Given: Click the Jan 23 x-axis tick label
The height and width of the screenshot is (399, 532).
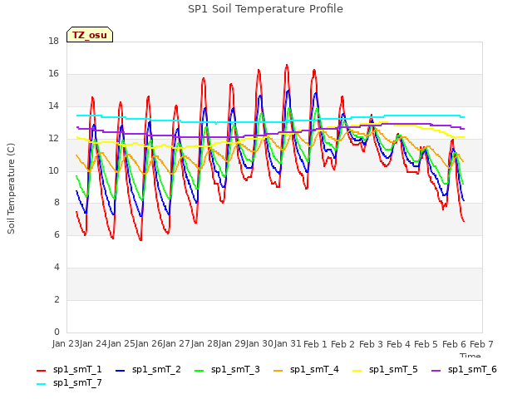Looking at the screenshot, I should click(65, 343).
